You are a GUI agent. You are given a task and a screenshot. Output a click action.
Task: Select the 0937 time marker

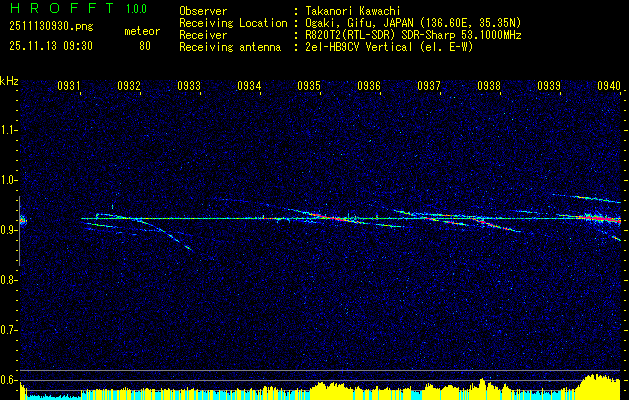tap(429, 85)
